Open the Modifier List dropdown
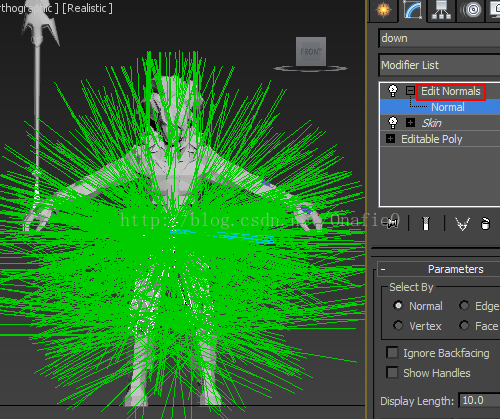Image resolution: width=500 pixels, height=419 pixels. click(439, 65)
